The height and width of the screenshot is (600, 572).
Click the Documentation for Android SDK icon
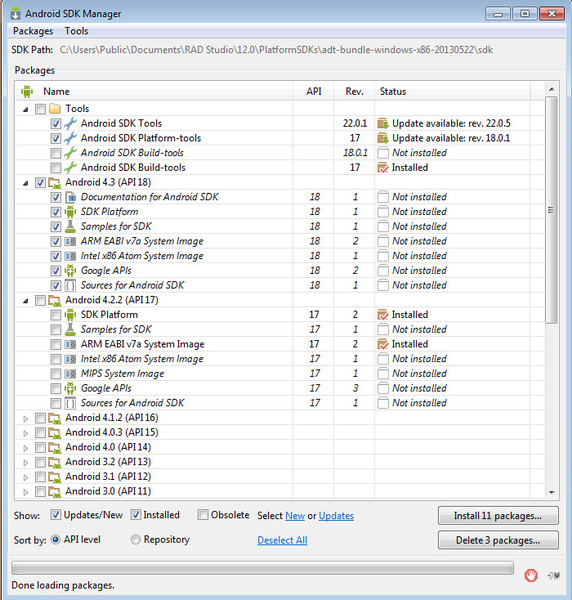70,197
